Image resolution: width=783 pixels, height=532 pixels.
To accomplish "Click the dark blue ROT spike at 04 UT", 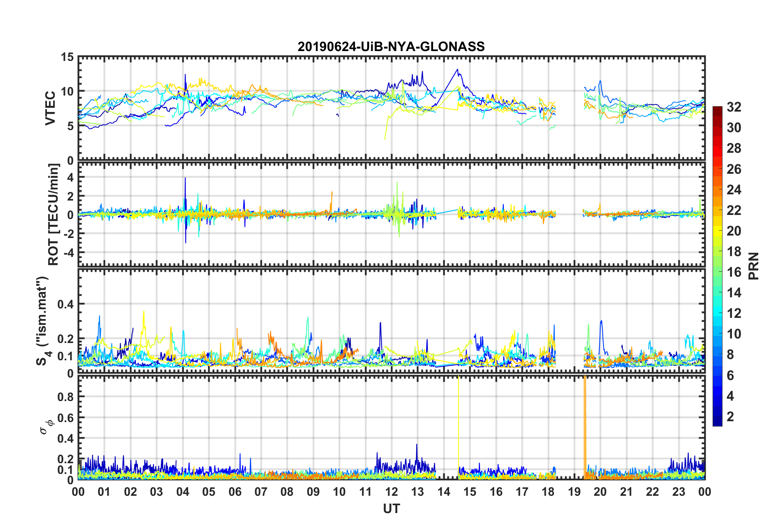I will [x=185, y=210].
